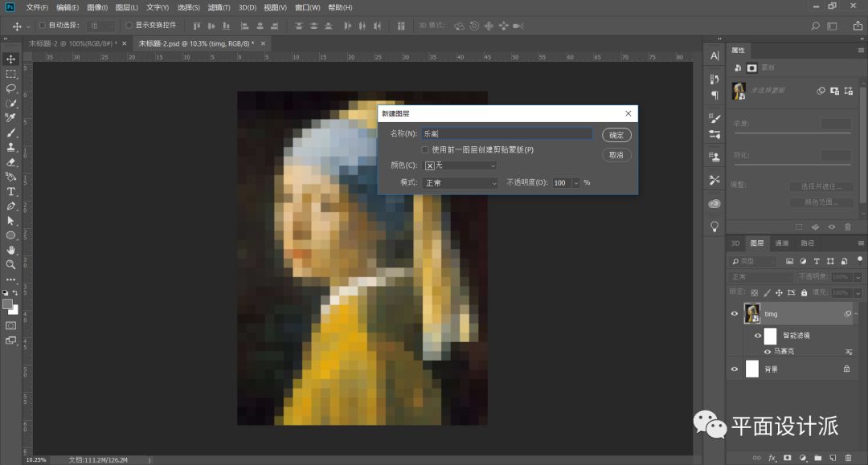Click the layer Name (名称) input field
Screen dimensions: 868x465
pyautogui.click(x=506, y=134)
